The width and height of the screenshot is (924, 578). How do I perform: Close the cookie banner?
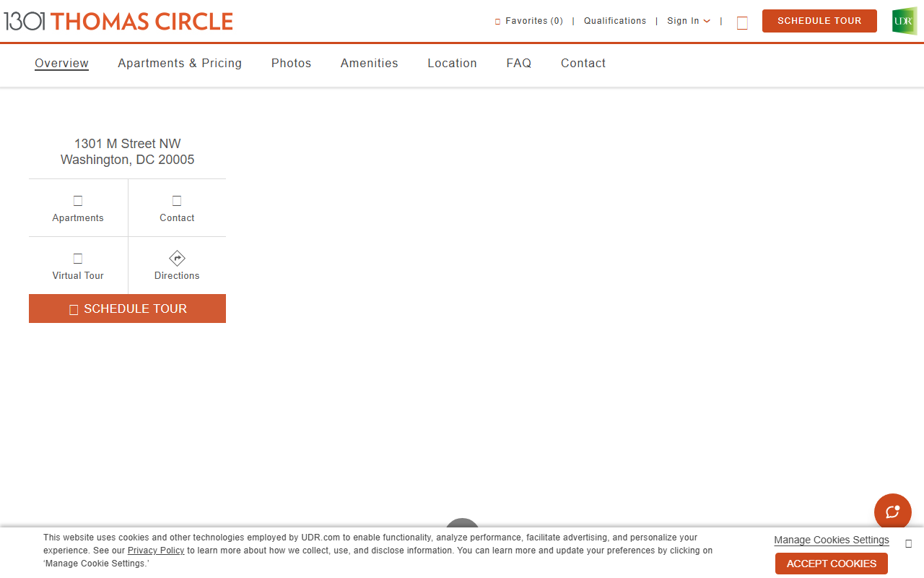(908, 543)
